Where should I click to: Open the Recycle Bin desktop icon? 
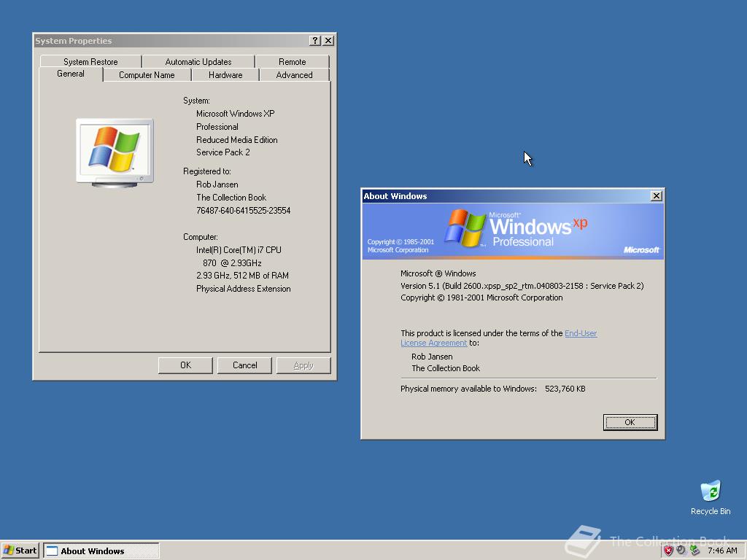(x=711, y=497)
